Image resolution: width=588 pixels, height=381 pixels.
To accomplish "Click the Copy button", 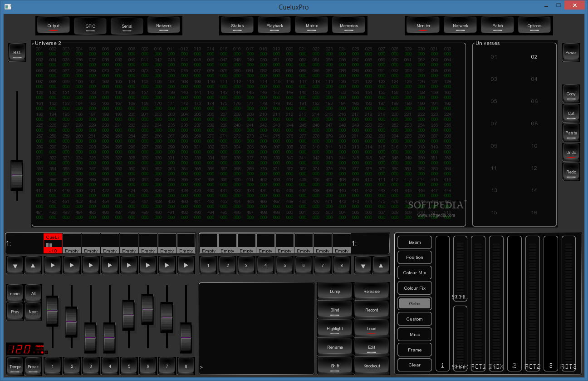I will (571, 94).
